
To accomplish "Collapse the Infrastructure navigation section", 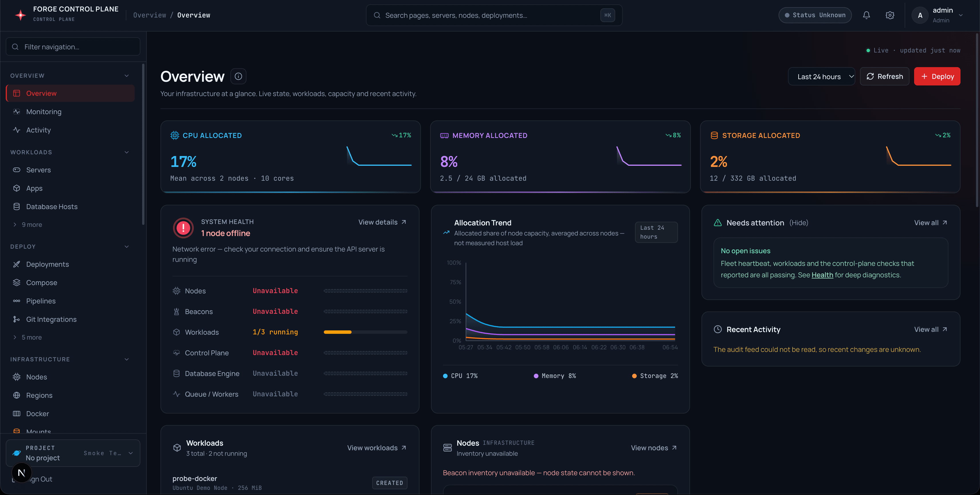I will point(127,359).
